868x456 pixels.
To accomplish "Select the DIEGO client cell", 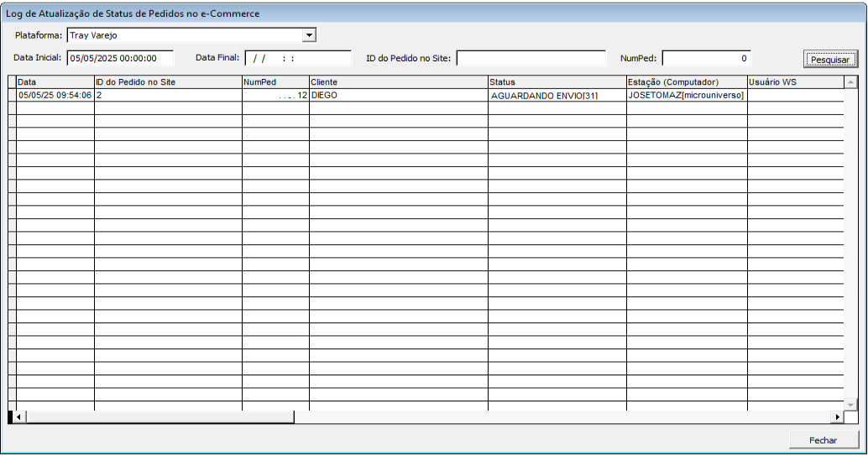I will [399, 95].
